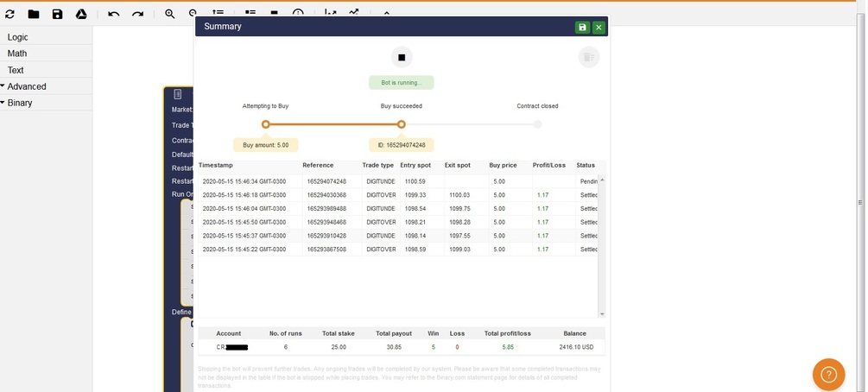Open the load file folder icon
Viewport: 868px width, 392px height.
click(x=34, y=15)
